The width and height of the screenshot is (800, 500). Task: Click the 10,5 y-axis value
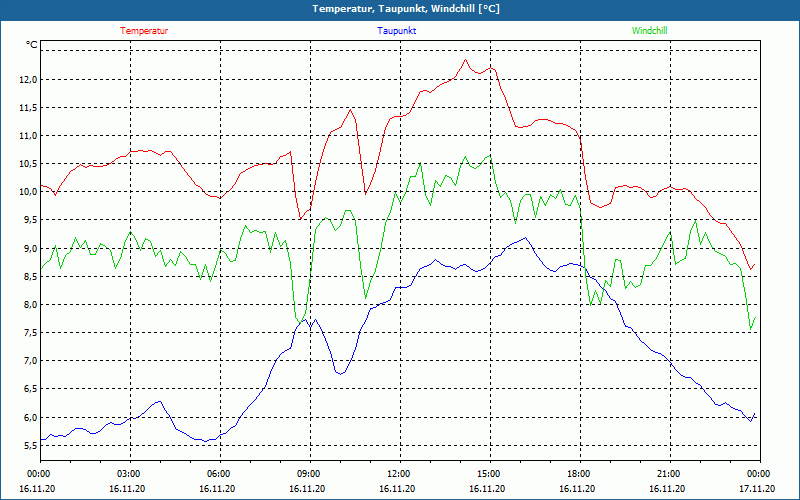point(28,164)
